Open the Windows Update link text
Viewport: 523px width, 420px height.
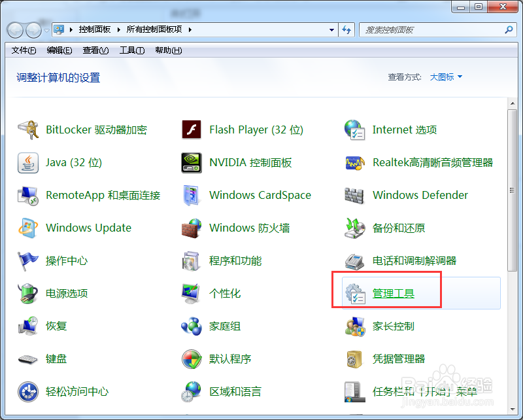[89, 228]
